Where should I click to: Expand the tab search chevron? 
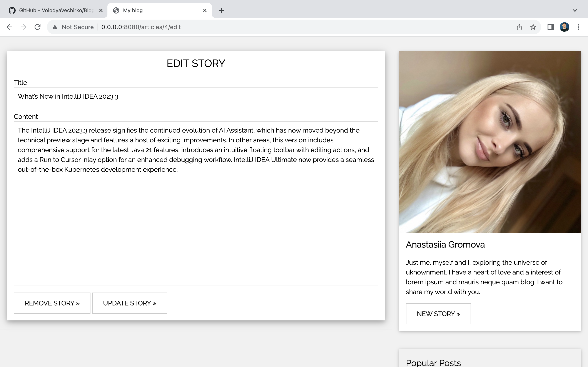(x=575, y=10)
